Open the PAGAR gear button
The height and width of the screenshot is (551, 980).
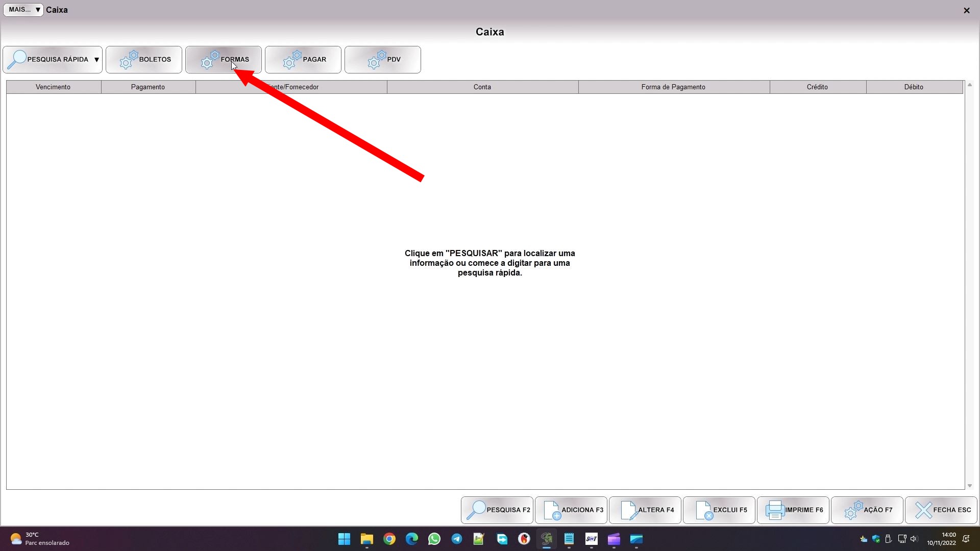coord(303,60)
